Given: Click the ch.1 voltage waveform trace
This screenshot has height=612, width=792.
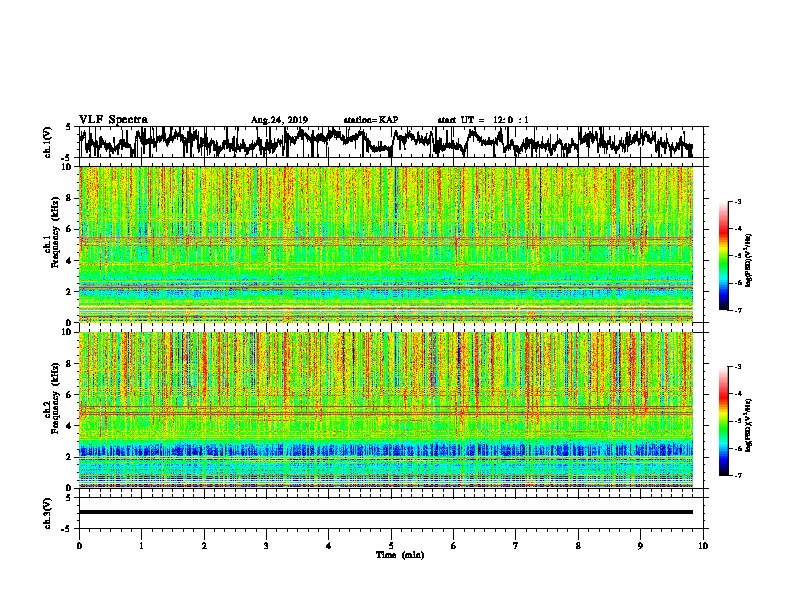Looking at the screenshot, I should [x=386, y=142].
